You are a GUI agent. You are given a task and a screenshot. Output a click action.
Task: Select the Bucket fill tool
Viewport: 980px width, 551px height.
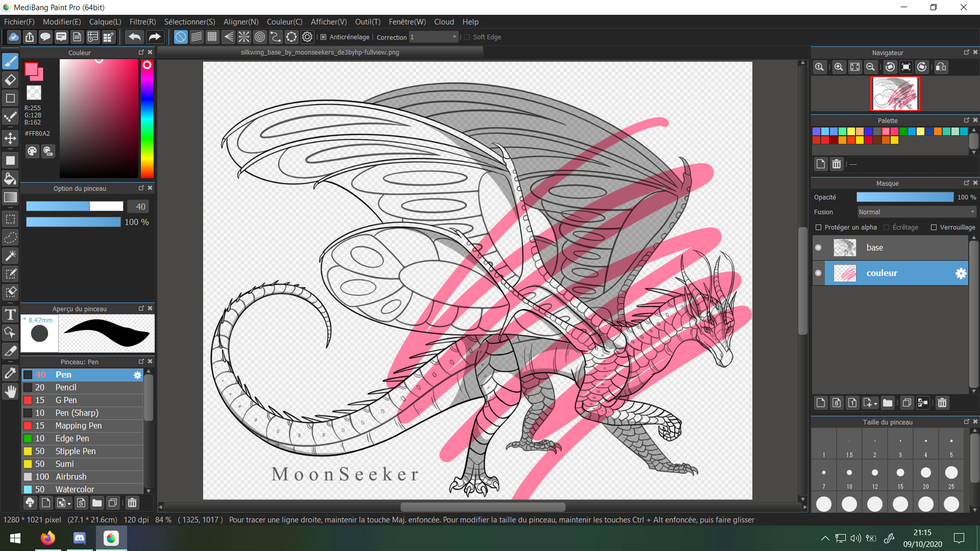point(10,179)
